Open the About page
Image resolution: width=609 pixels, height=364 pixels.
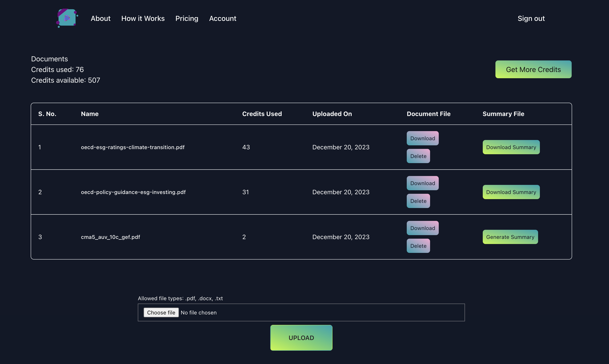(x=100, y=18)
